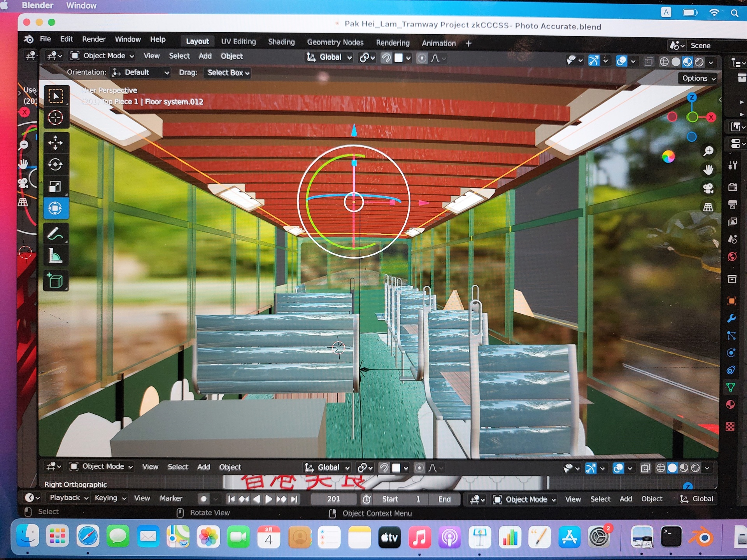
Task: Expand the Options dropdown in viewport
Action: pos(698,79)
